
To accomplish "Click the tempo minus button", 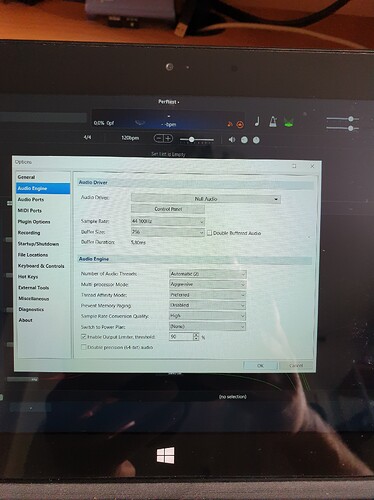I will pyautogui.click(x=159, y=138).
